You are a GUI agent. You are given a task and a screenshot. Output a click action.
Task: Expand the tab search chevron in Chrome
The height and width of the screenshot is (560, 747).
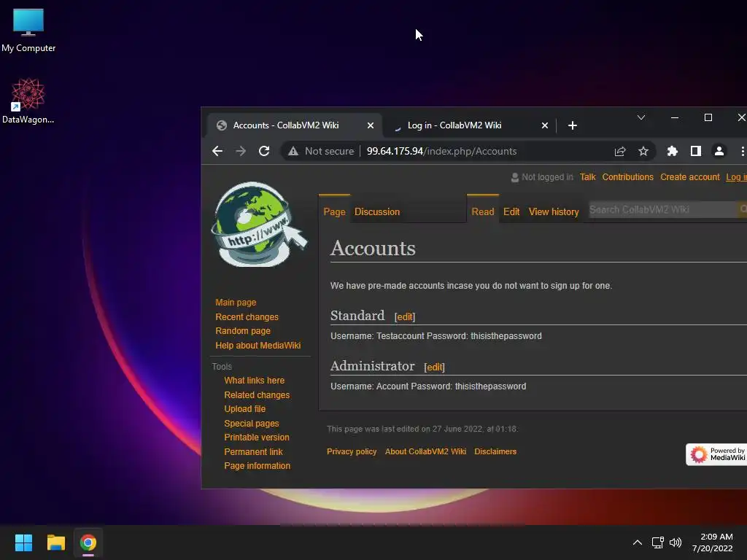pyautogui.click(x=640, y=117)
